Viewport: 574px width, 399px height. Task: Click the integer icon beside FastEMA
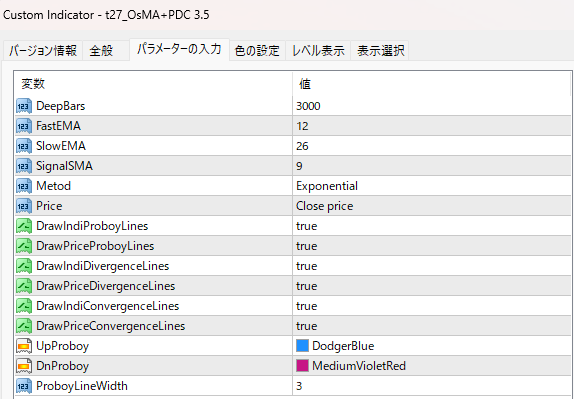click(x=24, y=126)
